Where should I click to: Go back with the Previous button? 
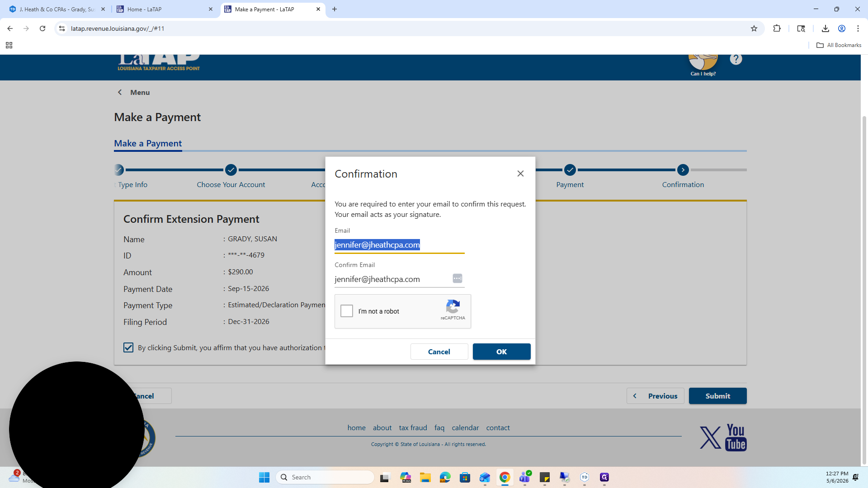(655, 396)
